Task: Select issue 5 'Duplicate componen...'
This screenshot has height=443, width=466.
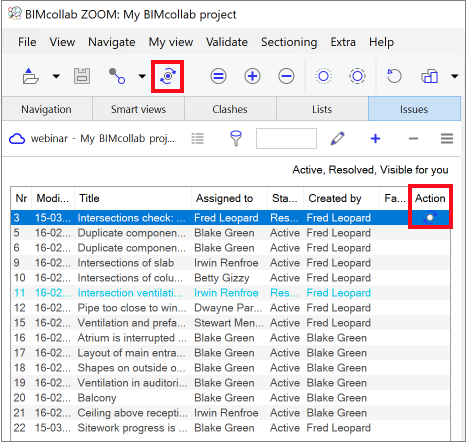Action: [x=230, y=233]
